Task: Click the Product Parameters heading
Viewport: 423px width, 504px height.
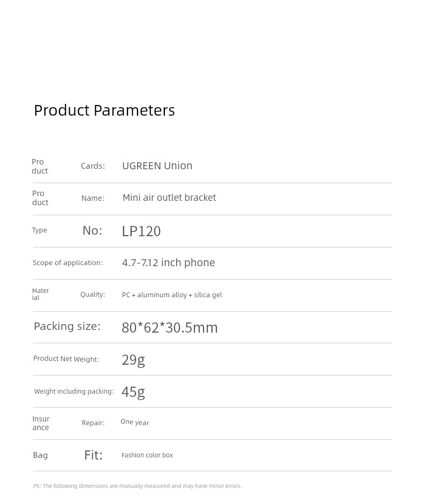Action: (x=104, y=110)
